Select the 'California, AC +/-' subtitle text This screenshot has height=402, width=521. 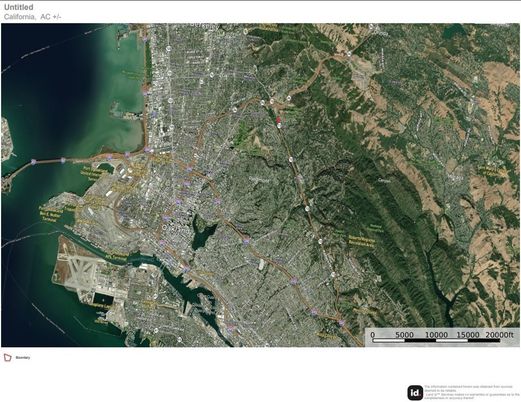(32, 17)
